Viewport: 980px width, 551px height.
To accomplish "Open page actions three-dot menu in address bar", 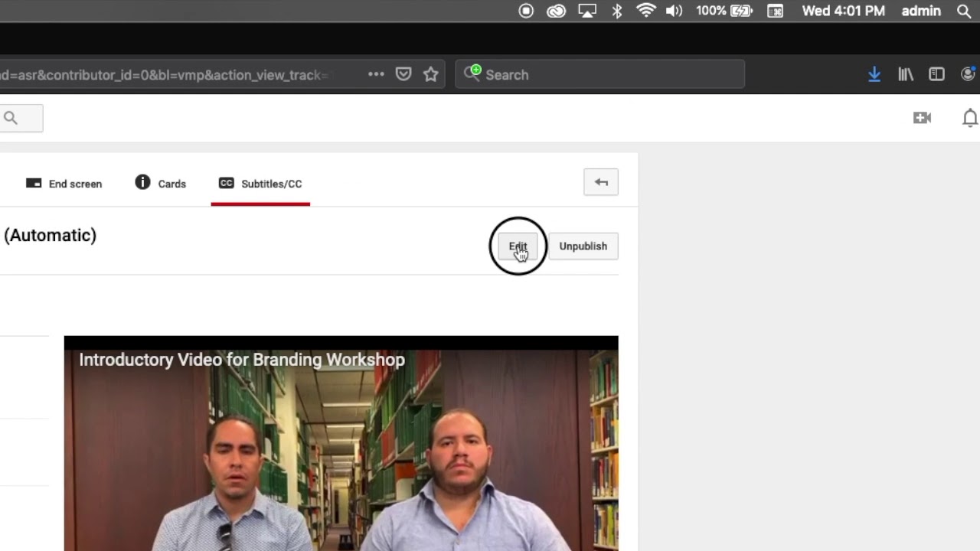I will [376, 74].
